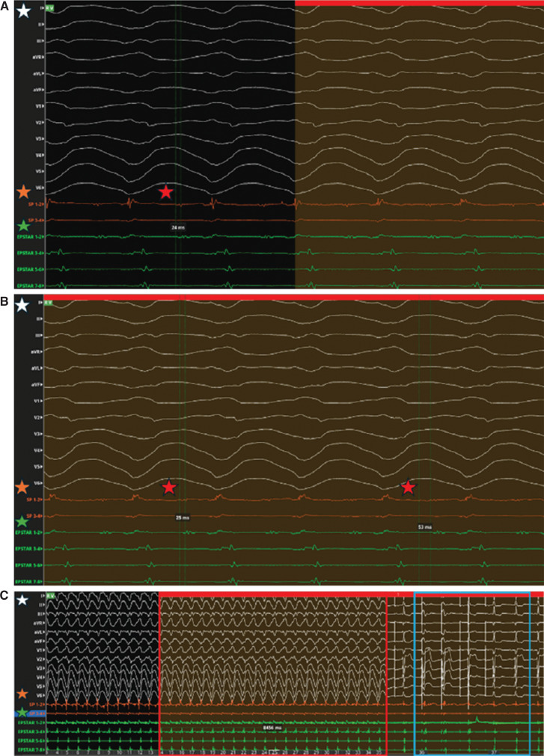
Task: Select the EPSTAR 1-2 channel in panel A
Action: pos(33,236)
